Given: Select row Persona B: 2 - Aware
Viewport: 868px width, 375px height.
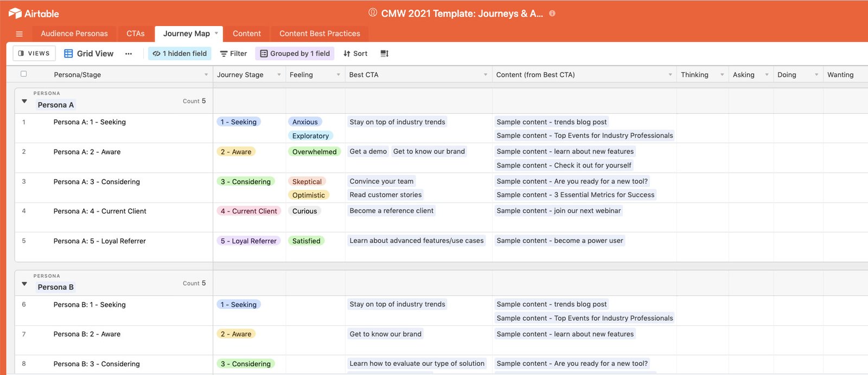Looking at the screenshot, I should (87, 334).
